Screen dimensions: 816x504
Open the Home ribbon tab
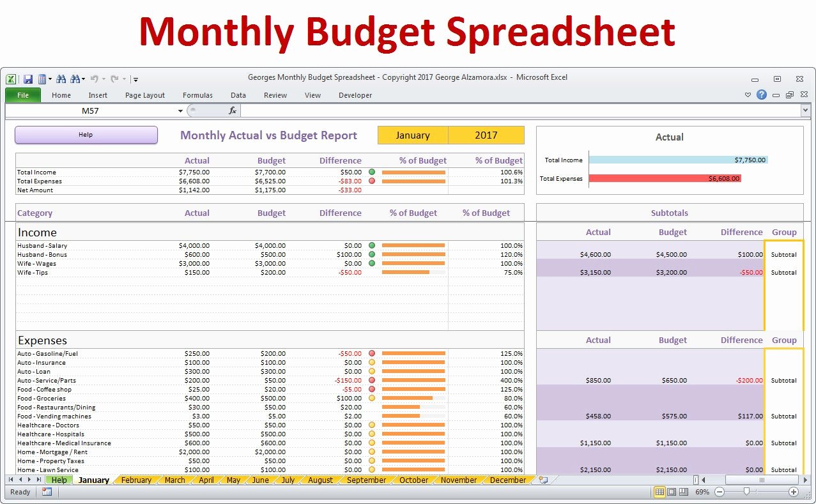click(61, 95)
